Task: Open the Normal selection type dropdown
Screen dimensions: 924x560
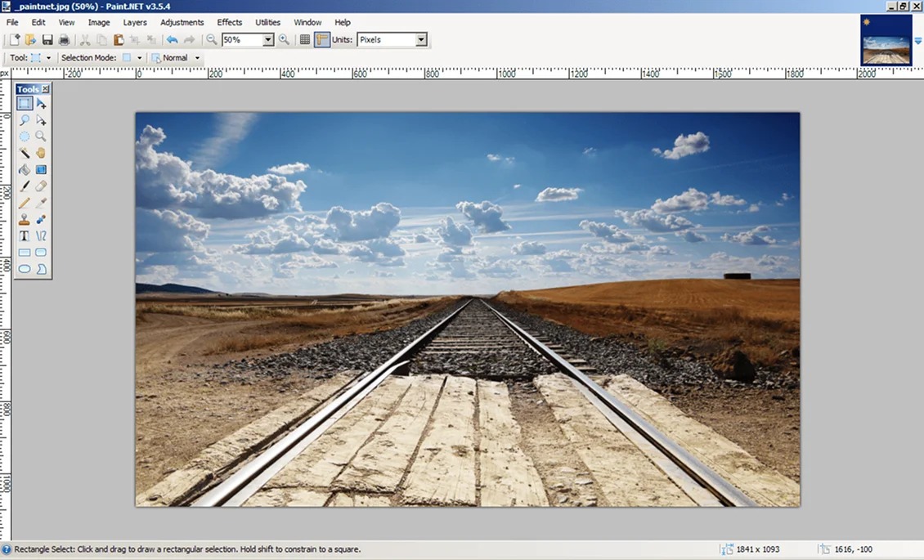Action: [x=197, y=58]
